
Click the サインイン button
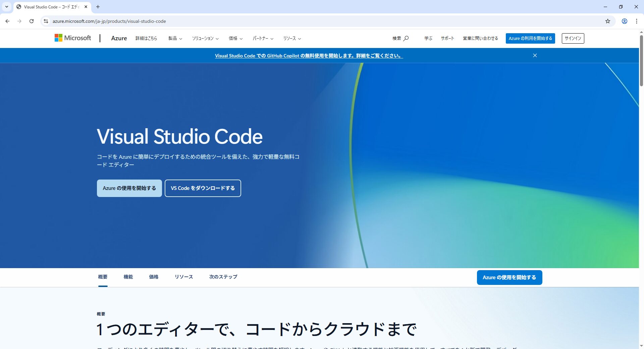(573, 38)
